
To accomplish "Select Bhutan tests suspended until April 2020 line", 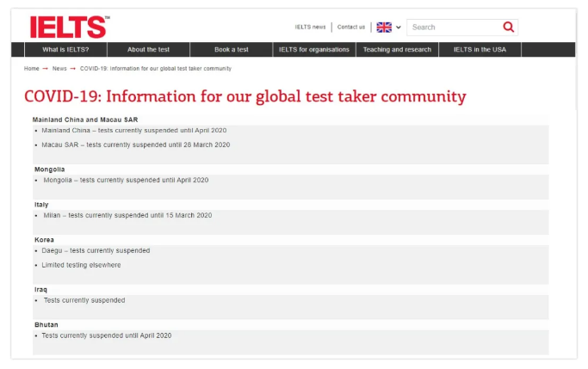I will point(107,335).
